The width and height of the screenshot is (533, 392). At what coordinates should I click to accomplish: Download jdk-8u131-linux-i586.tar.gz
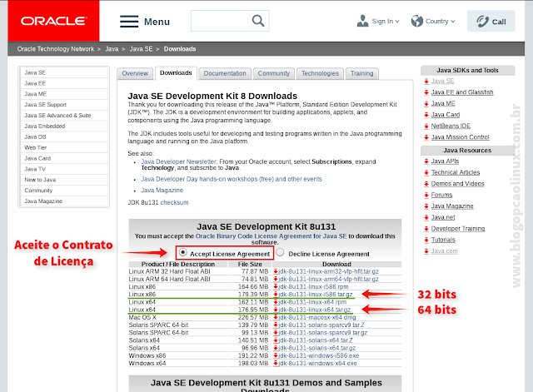point(316,295)
